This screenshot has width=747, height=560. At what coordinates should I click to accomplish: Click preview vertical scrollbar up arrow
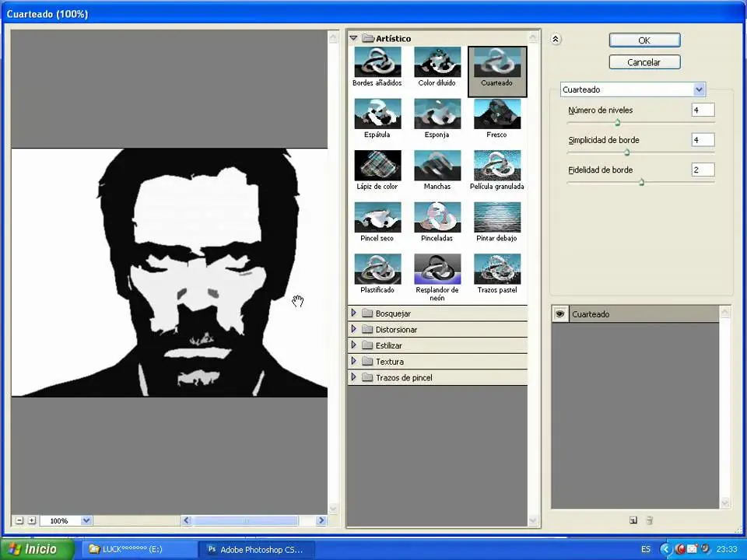click(334, 37)
